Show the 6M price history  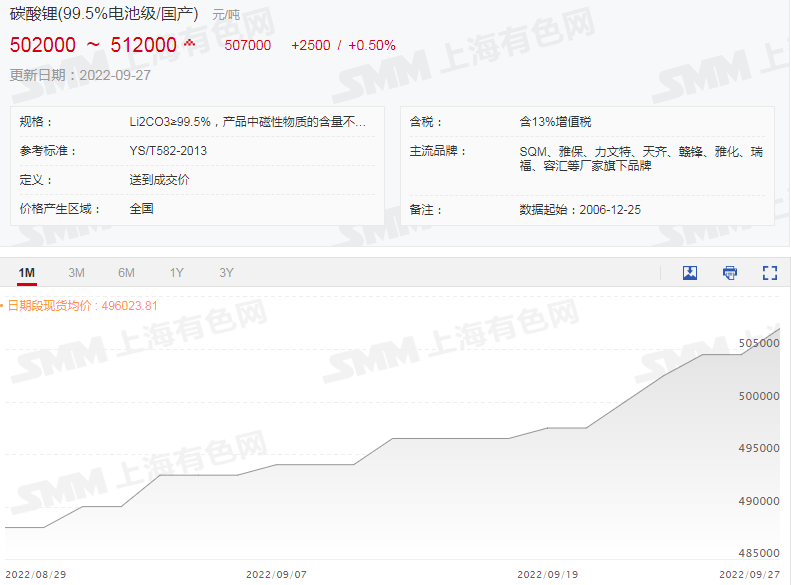(x=126, y=273)
